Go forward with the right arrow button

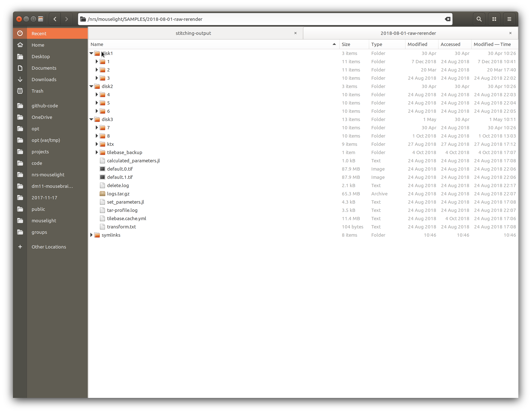coord(66,19)
